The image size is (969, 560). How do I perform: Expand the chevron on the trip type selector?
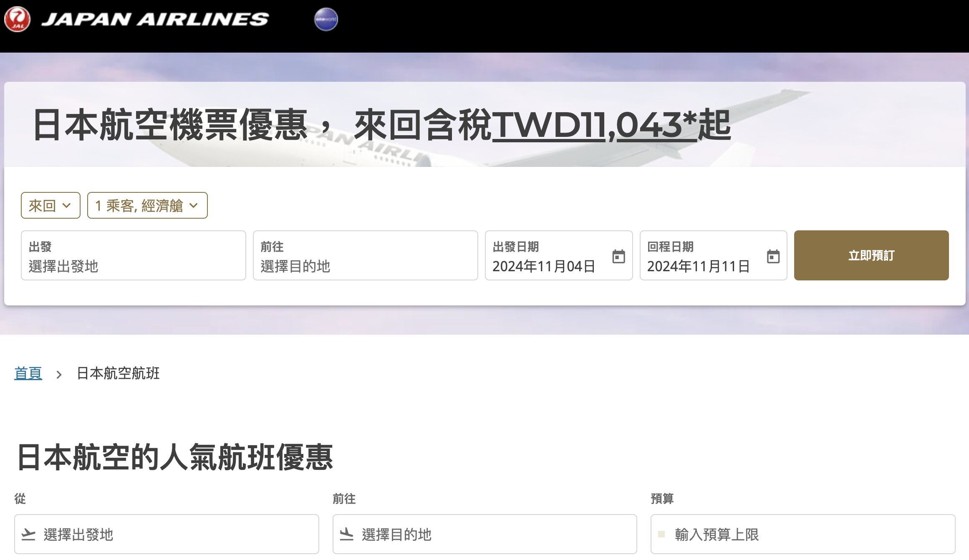point(67,205)
